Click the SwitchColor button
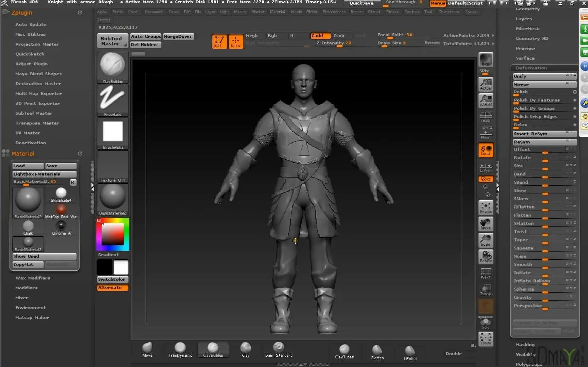Screen dimensions: 588x367 click(113, 279)
